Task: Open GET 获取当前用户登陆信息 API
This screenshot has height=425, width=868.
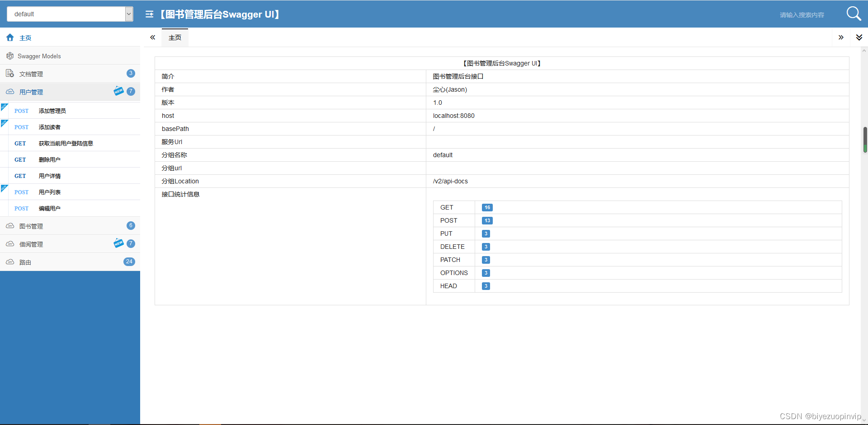Action: pos(70,143)
